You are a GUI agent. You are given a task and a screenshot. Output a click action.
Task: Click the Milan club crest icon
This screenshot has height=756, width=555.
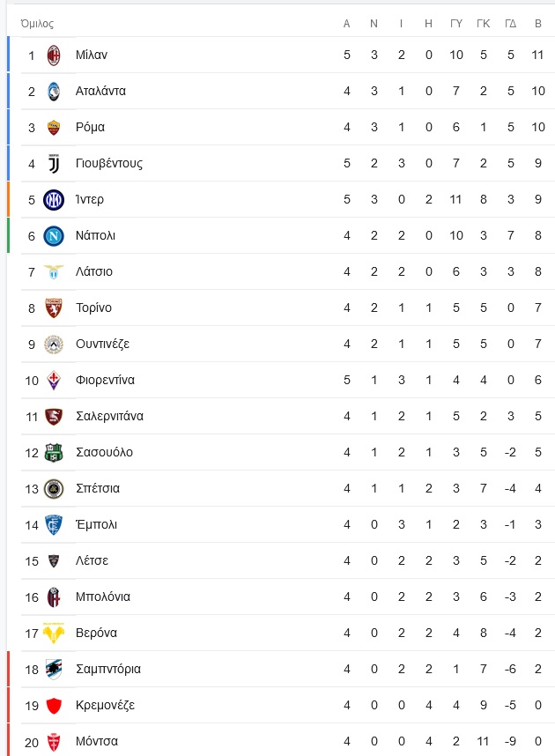coord(54,55)
